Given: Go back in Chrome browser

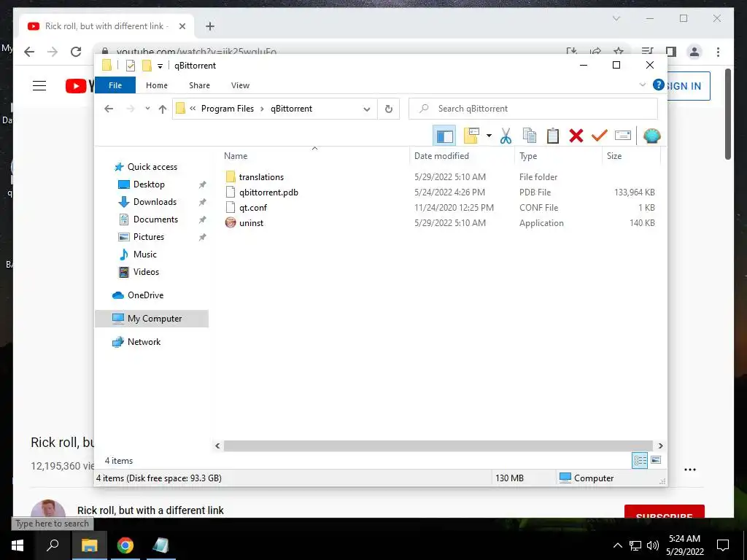Looking at the screenshot, I should pyautogui.click(x=29, y=52).
